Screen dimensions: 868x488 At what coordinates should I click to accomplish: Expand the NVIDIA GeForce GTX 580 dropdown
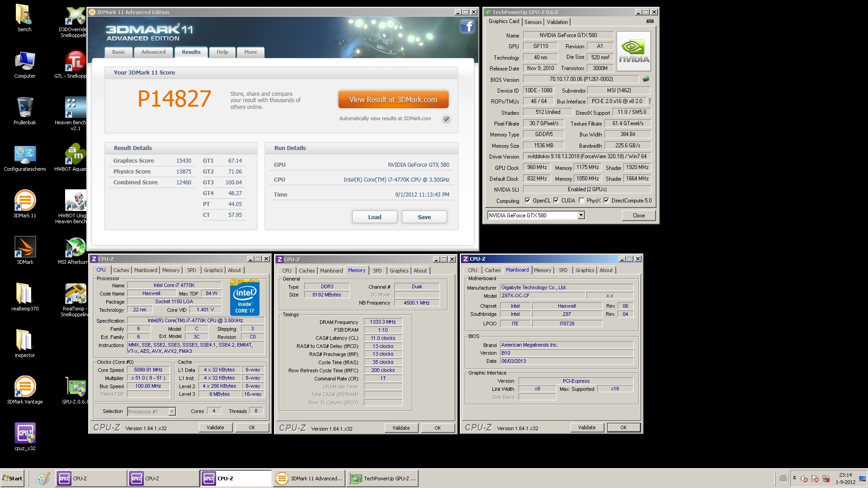coord(581,216)
